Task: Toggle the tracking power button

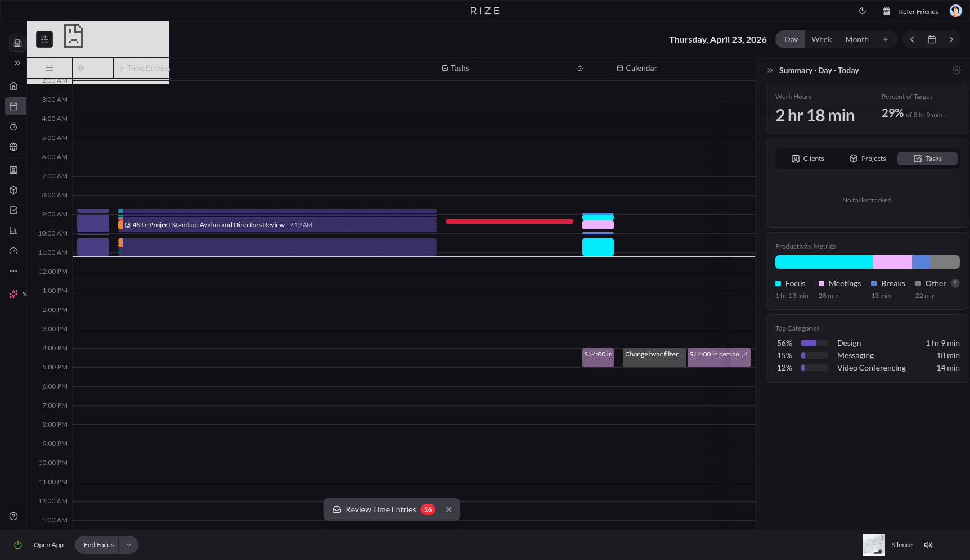Action: tap(18, 545)
